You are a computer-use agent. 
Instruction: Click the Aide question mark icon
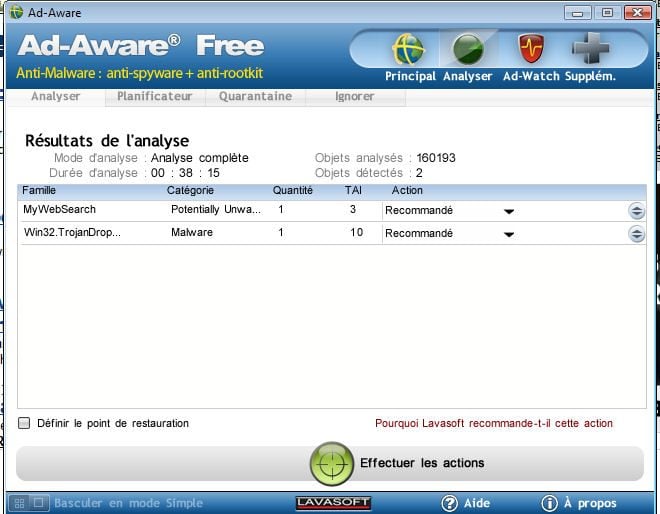[x=450, y=503]
